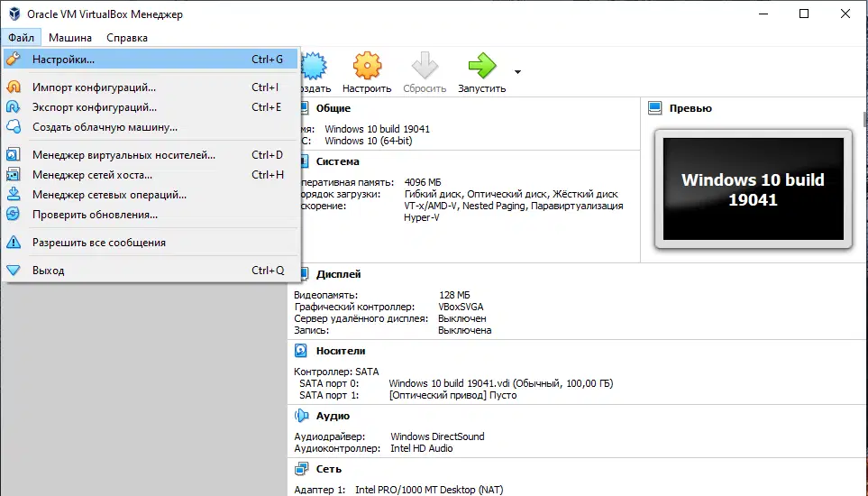Open Менеджер сетей хоста... entry
Viewport: 868px width, 496px height.
[151, 174]
